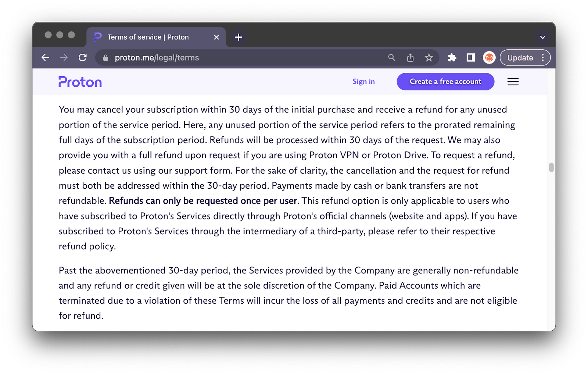This screenshot has width=588, height=374.
Task: View site info via the lock icon
Action: click(x=106, y=58)
